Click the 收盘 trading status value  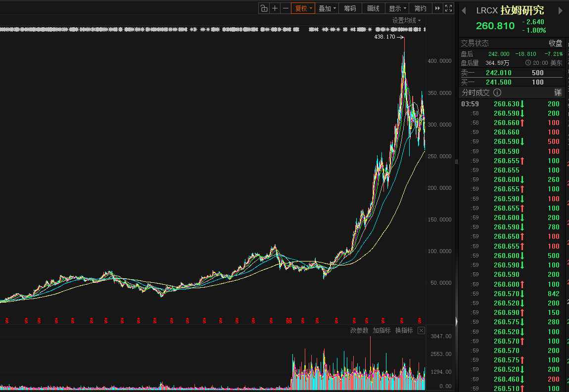click(x=555, y=44)
